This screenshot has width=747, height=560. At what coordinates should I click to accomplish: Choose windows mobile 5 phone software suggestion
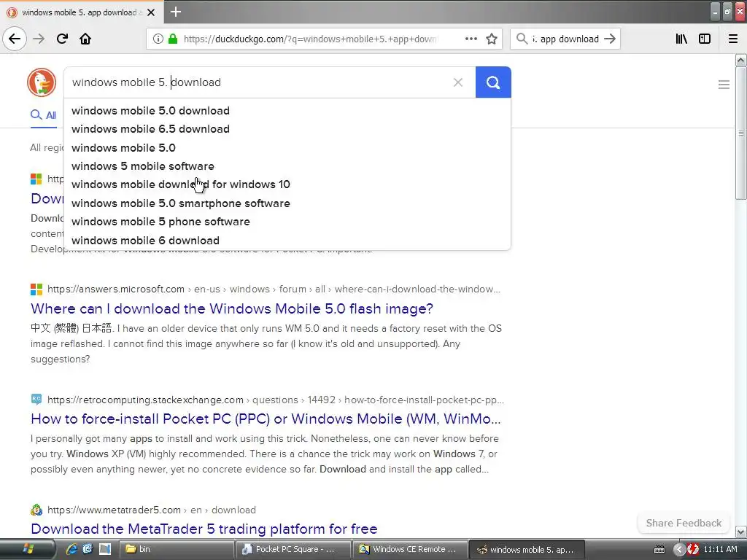pyautogui.click(x=287, y=222)
